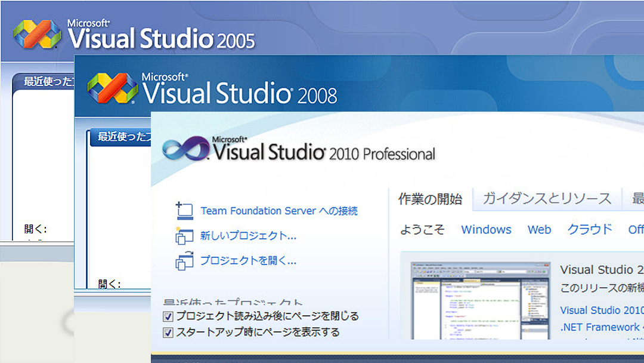
Task: Click the New Project icon on the Start Page
Action: pos(185,236)
